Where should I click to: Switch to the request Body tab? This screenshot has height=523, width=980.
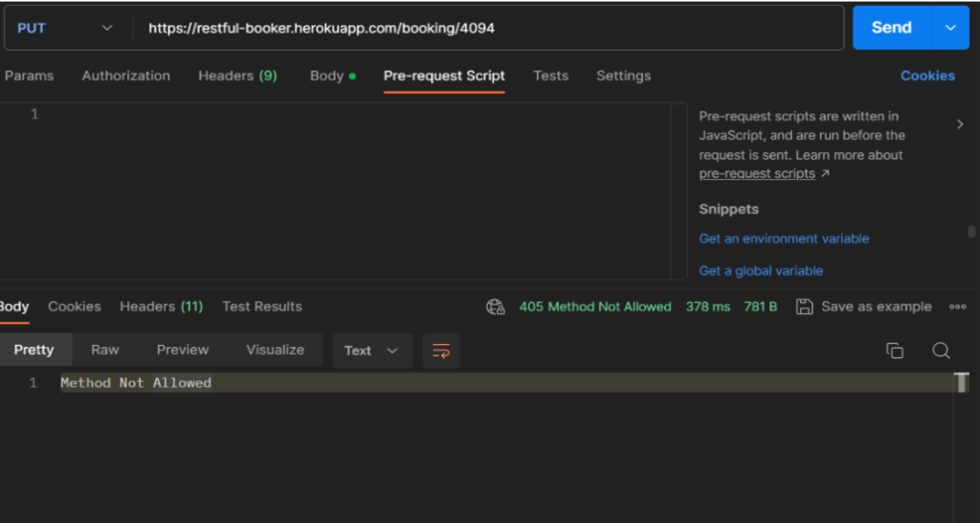point(332,76)
